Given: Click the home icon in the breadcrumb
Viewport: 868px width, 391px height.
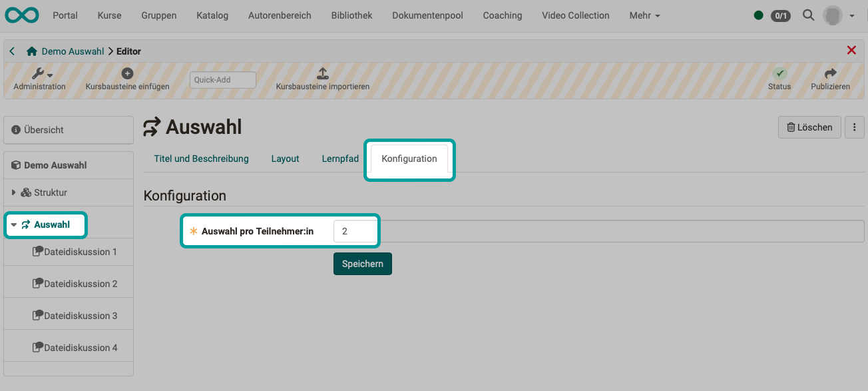Looking at the screenshot, I should [31, 51].
